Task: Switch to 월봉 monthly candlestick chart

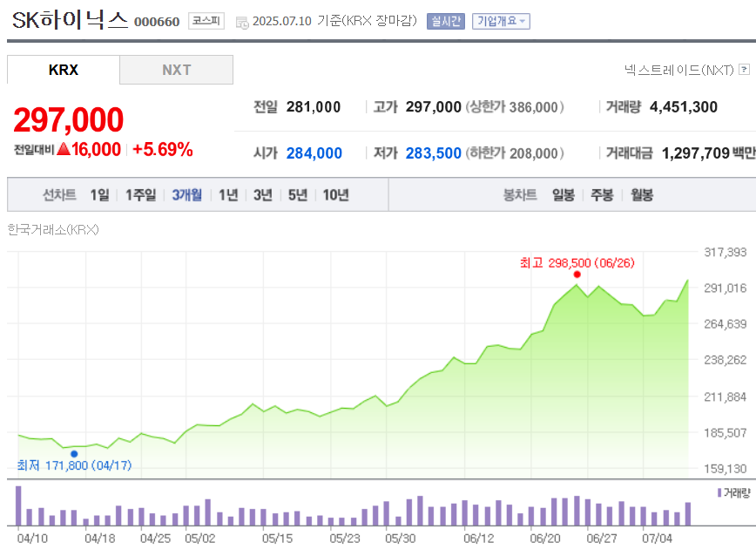Action: click(x=642, y=195)
